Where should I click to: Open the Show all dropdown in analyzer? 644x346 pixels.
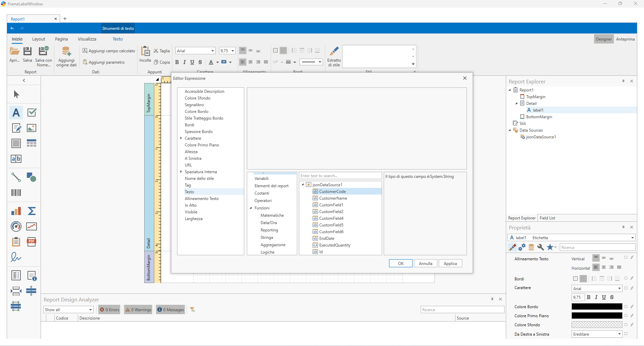90,310
